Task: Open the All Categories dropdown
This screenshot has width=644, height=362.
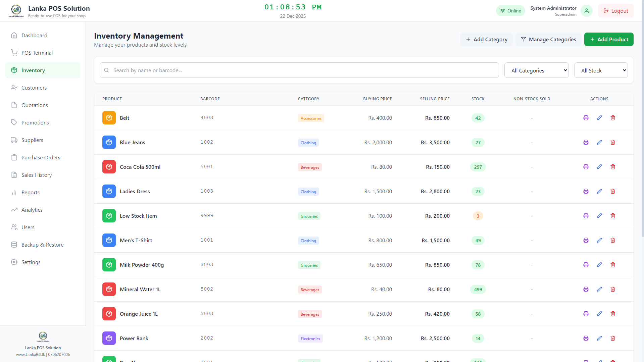Action: (x=536, y=70)
